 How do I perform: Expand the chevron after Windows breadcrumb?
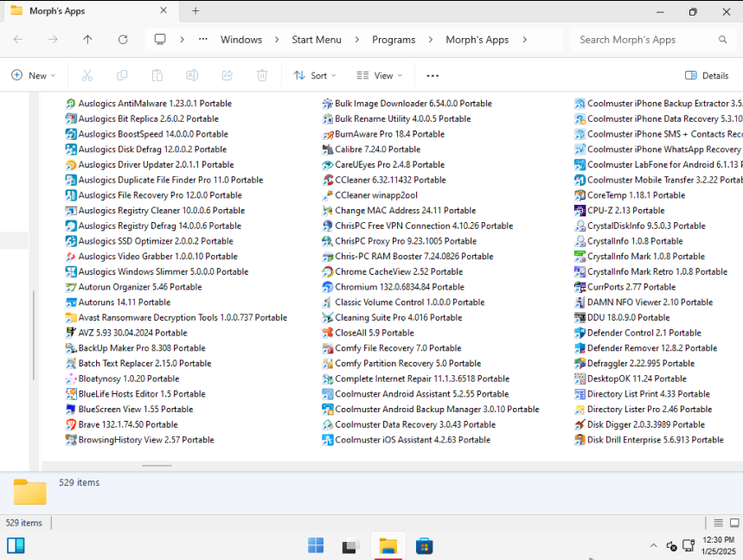(x=277, y=40)
